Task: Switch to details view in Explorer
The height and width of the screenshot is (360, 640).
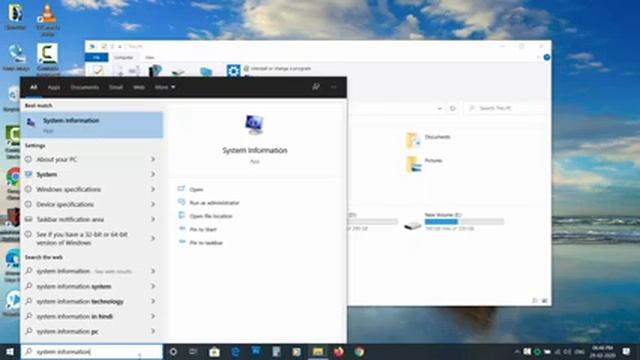Action: tap(535, 301)
